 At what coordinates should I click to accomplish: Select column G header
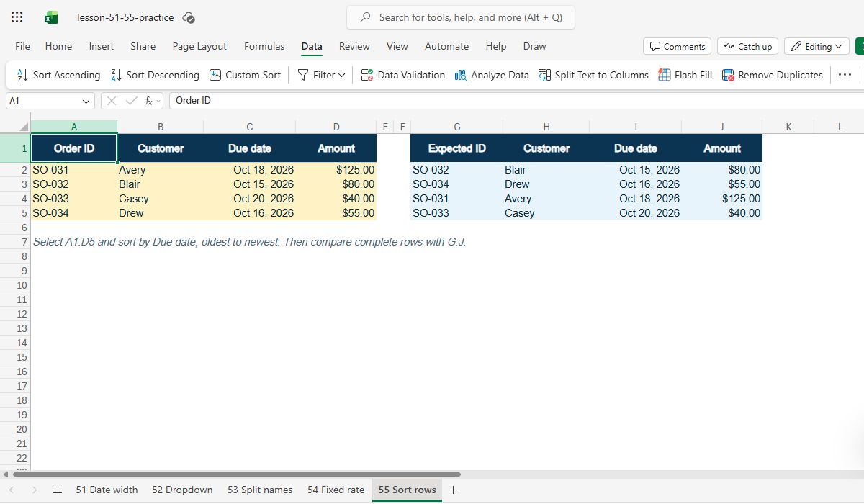(456, 127)
